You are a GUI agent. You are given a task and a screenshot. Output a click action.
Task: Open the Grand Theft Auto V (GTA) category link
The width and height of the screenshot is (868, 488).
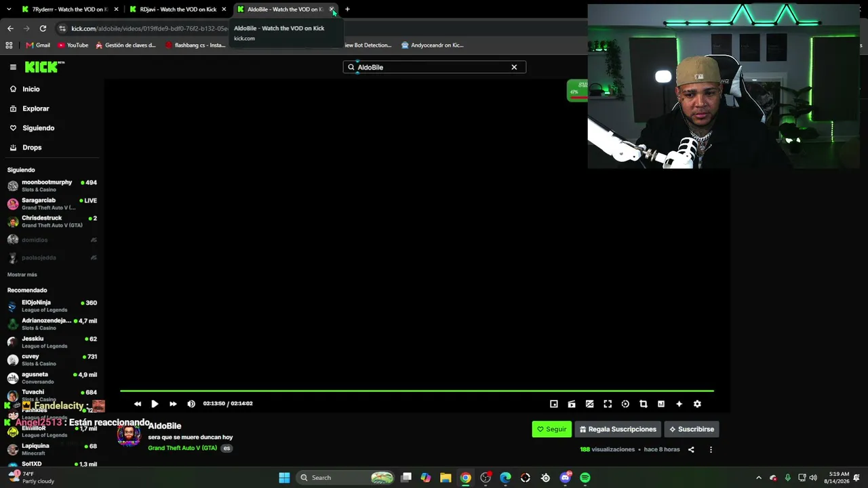(182, 448)
